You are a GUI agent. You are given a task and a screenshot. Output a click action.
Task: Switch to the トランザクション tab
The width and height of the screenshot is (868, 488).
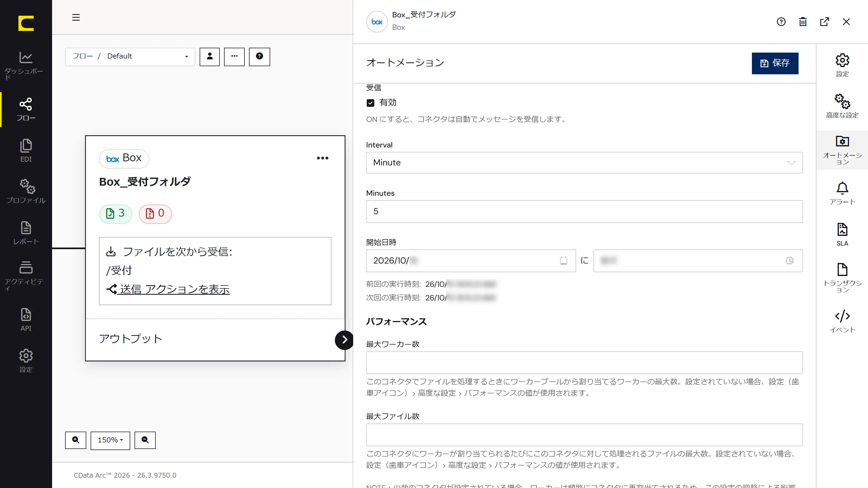(842, 278)
